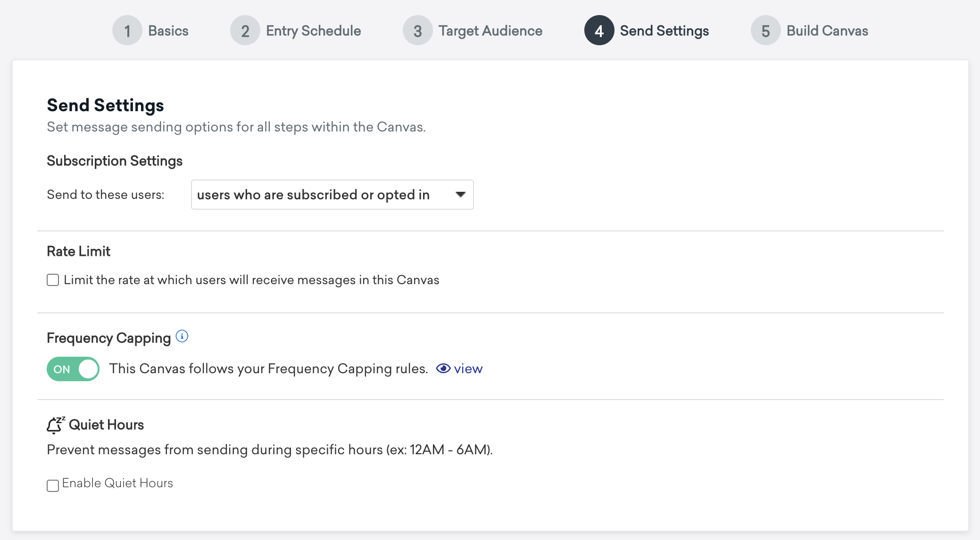Click the Frequency Capping info icon
980x540 pixels.
click(x=182, y=336)
